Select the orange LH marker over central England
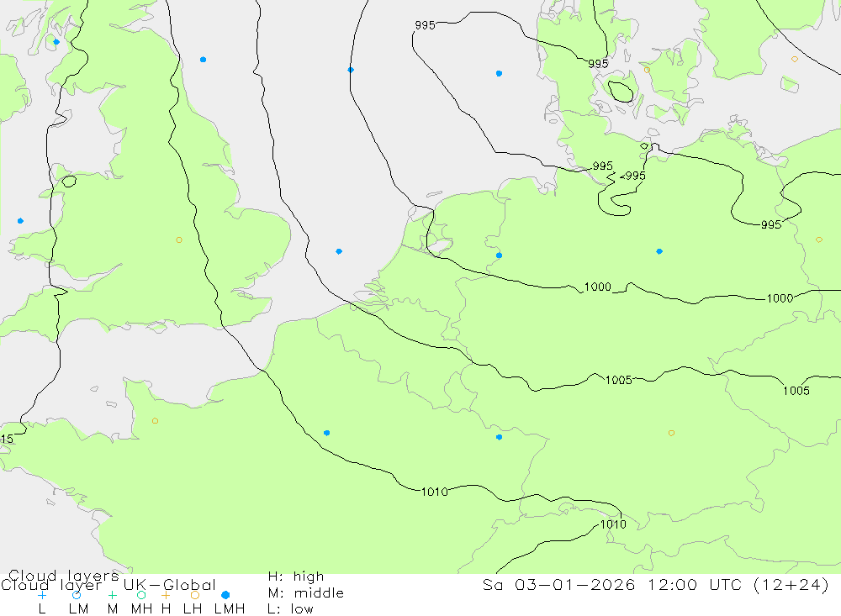The width and height of the screenshot is (841, 616). tap(179, 240)
